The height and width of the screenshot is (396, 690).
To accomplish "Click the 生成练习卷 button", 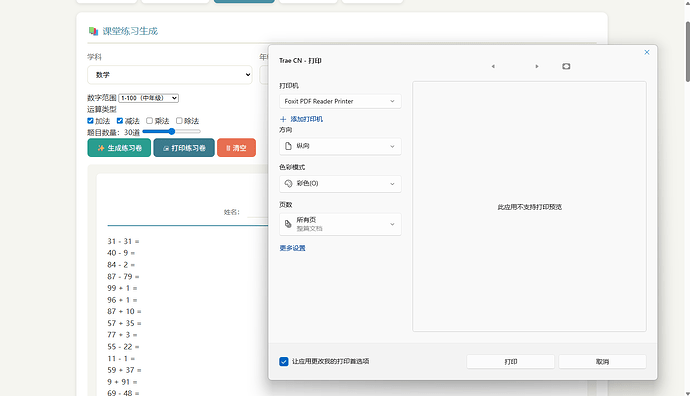I will [x=119, y=148].
